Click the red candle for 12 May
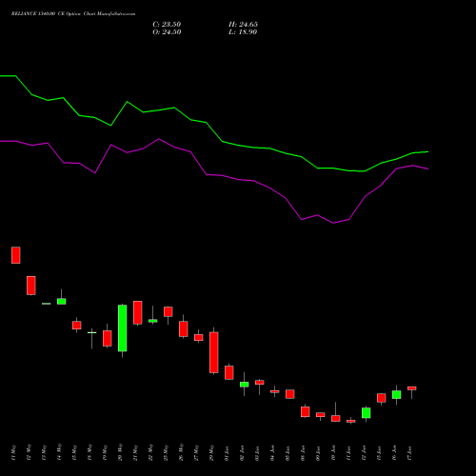Screen dimensions: 476x476 [x=31, y=286]
